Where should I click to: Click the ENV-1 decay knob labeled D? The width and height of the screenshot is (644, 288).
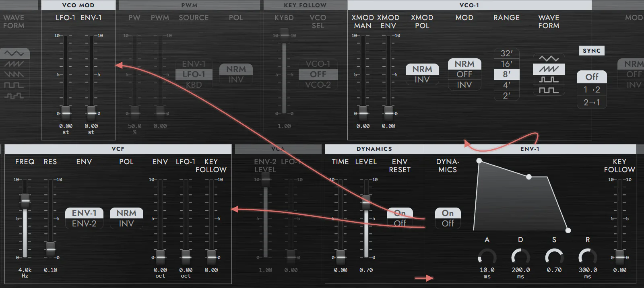coord(520,257)
